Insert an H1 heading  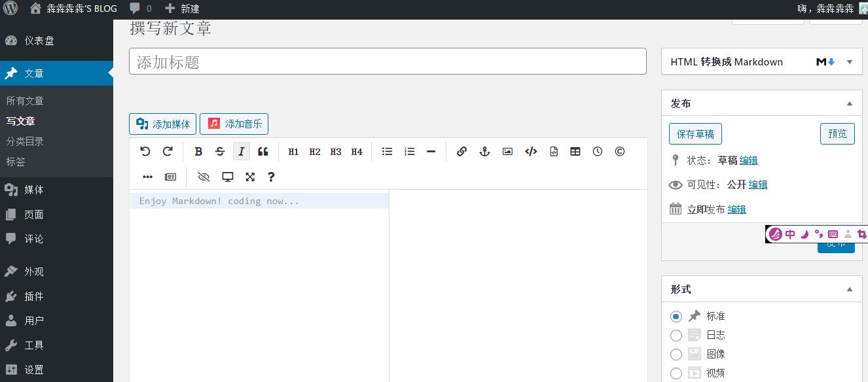(x=293, y=151)
